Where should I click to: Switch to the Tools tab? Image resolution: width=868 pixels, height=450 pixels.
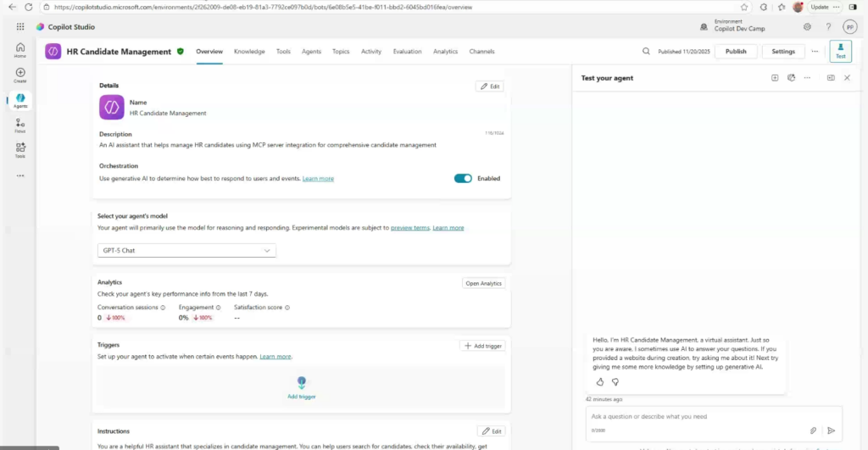coord(283,52)
